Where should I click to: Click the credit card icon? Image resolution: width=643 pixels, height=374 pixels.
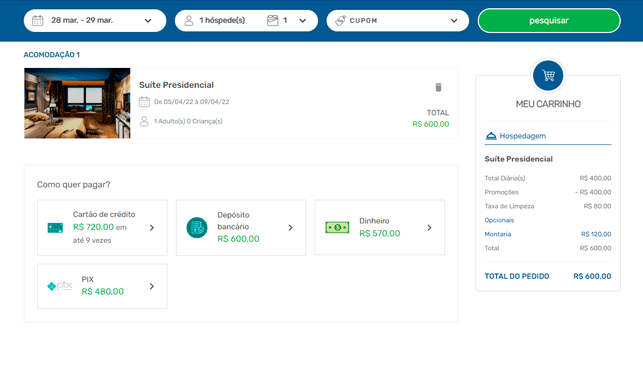55,228
